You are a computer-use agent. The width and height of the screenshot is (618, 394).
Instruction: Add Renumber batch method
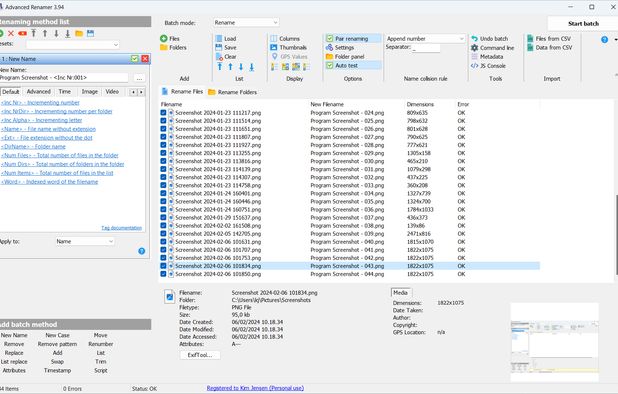pos(101,344)
